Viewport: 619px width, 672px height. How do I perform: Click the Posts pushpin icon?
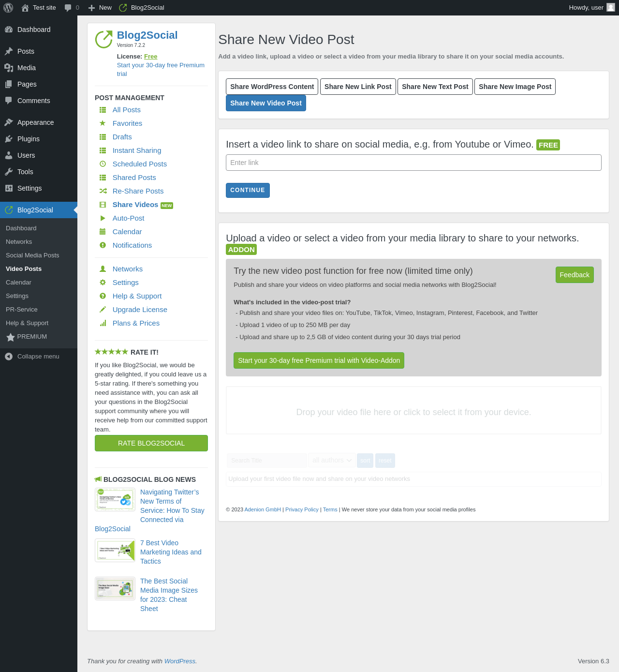coord(9,51)
